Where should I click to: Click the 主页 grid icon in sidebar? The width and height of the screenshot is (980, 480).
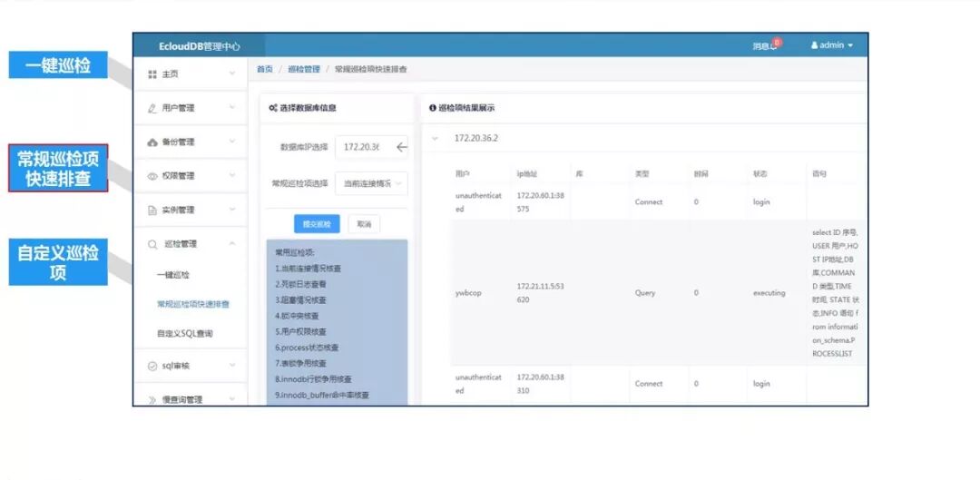point(152,74)
